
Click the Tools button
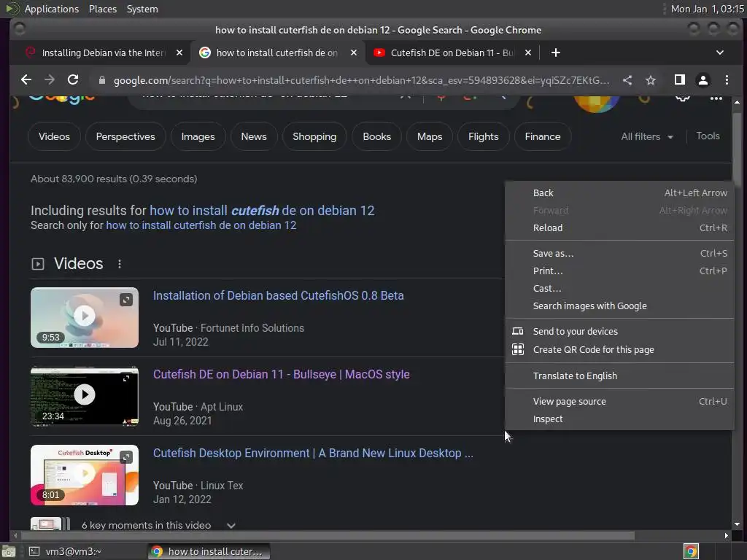[x=708, y=136]
